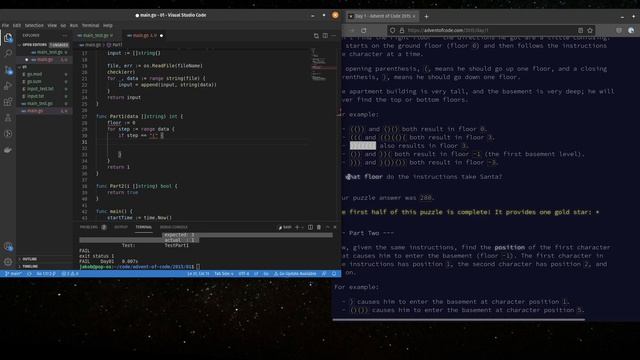Screen dimensions: 640x360
Task: Open the terminal launch profile dropdown arrow
Action: [302, 227]
